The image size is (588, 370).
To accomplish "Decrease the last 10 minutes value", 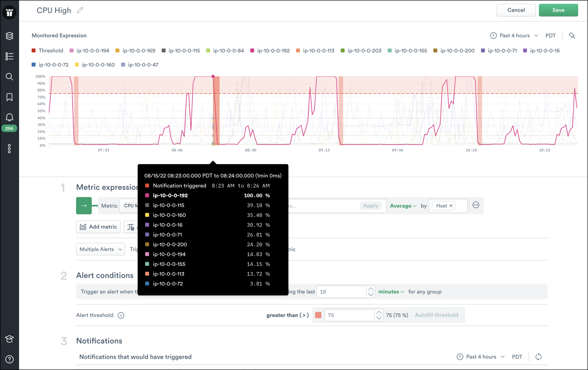I will click(371, 295).
